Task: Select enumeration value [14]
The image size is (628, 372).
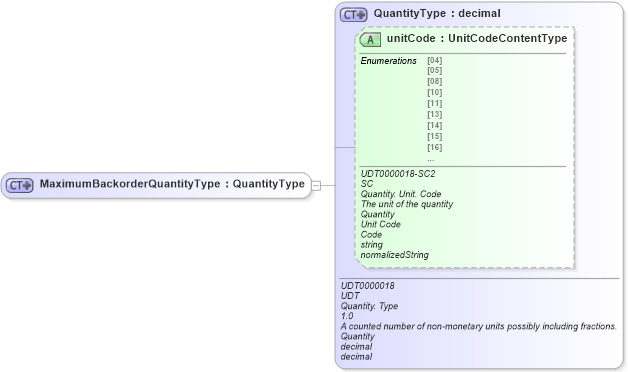Action: pos(435,125)
